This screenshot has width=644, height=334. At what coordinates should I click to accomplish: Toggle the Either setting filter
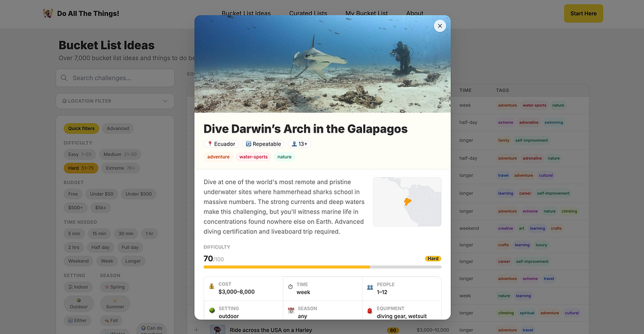tap(78, 320)
